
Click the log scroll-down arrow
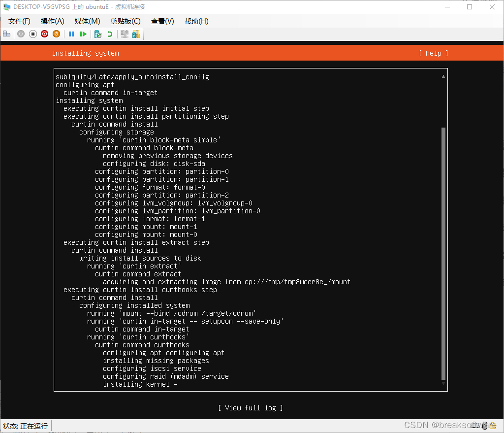443,384
